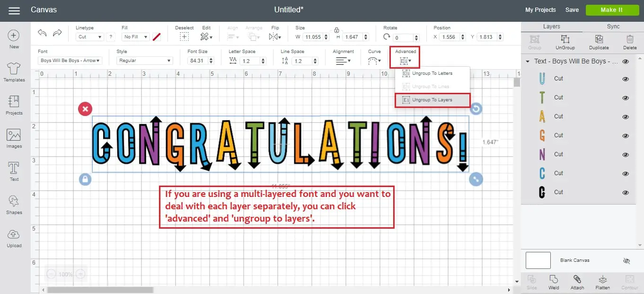Select the Weld tool
The width and height of the screenshot is (644, 294).
(553, 281)
